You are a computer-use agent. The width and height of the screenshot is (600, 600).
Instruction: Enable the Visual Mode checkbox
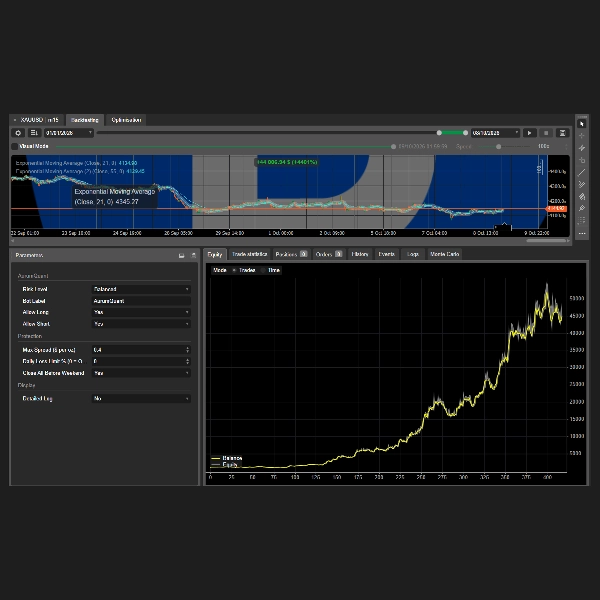(15, 146)
